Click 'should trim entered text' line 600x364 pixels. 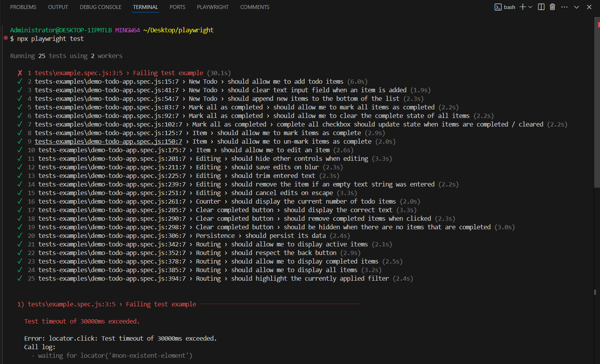point(273,176)
